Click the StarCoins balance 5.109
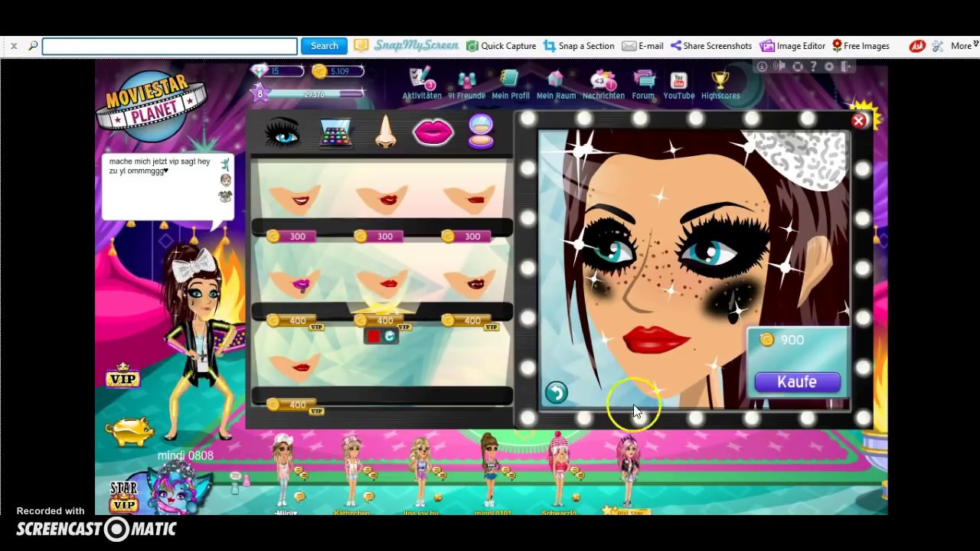 tap(338, 71)
